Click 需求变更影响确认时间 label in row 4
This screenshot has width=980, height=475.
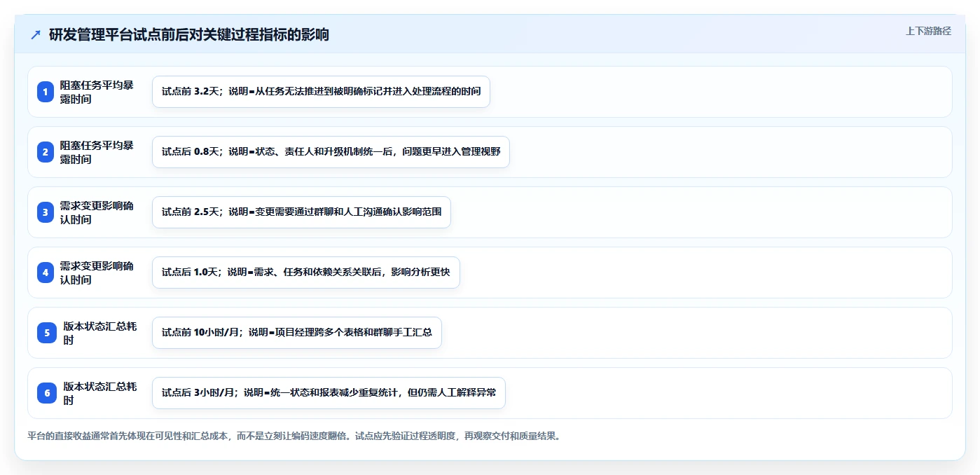[97, 273]
